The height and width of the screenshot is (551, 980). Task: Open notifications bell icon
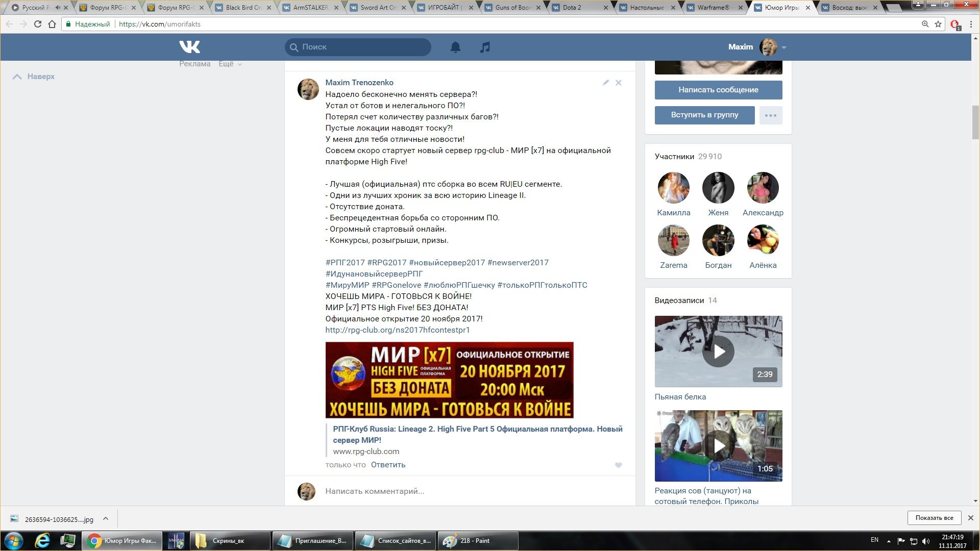[455, 47]
